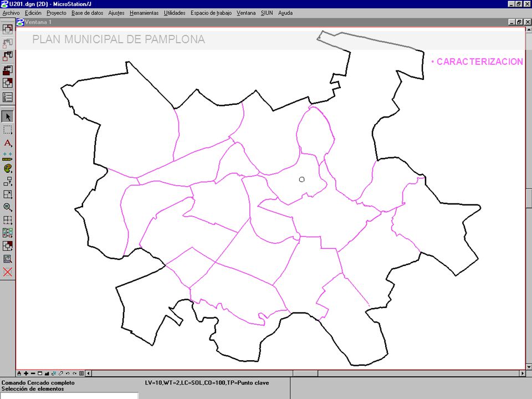The width and height of the screenshot is (532, 399).
Task: Click the PLAN MUNICIPAL DE PAMPLONA title
Action: coord(119,39)
